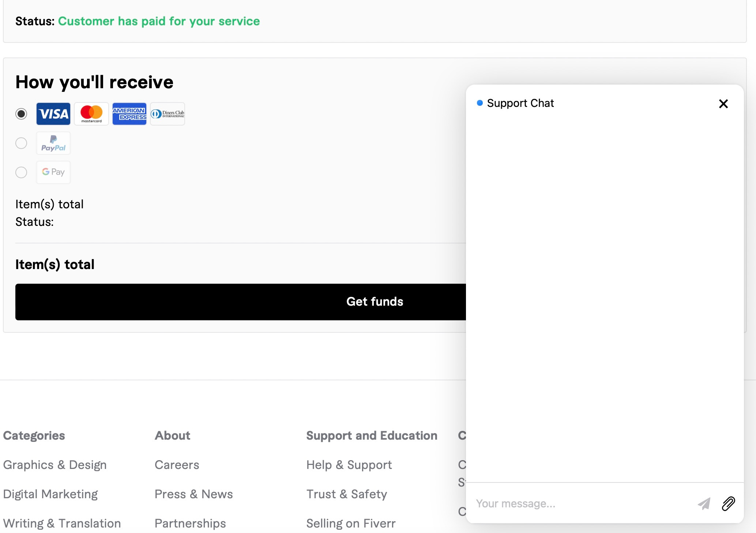Image resolution: width=756 pixels, height=533 pixels.
Task: Click the Visa card icon
Action: [53, 114]
